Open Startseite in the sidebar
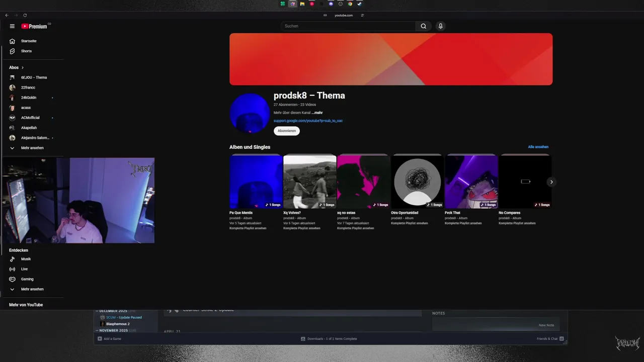 (29, 41)
